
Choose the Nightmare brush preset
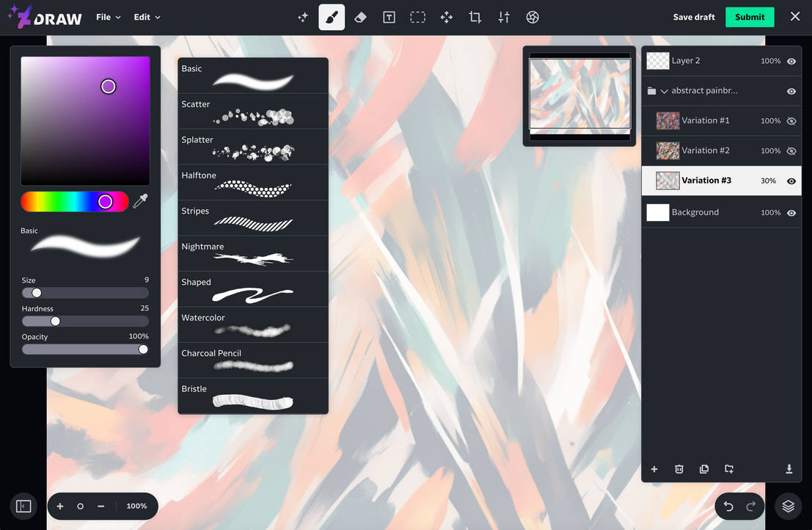tap(253, 254)
